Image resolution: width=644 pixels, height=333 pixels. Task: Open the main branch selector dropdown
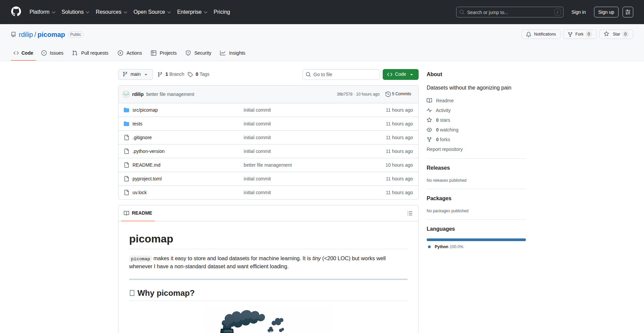(136, 74)
